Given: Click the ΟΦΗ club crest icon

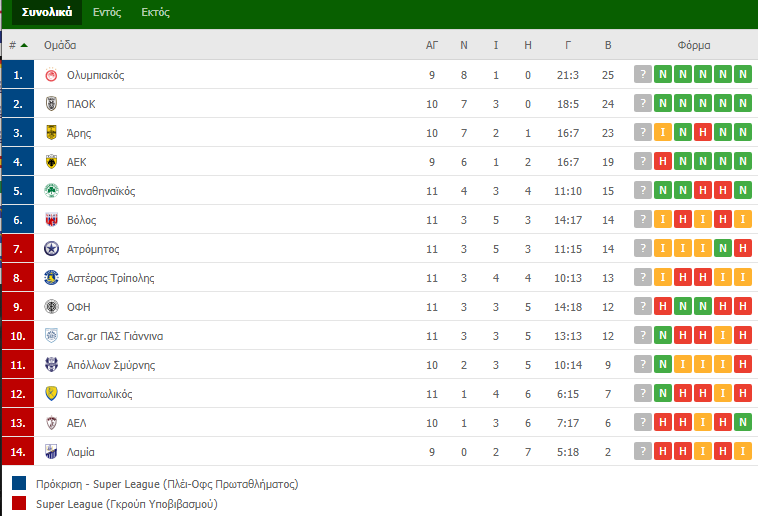Looking at the screenshot, I should click(x=51, y=307).
